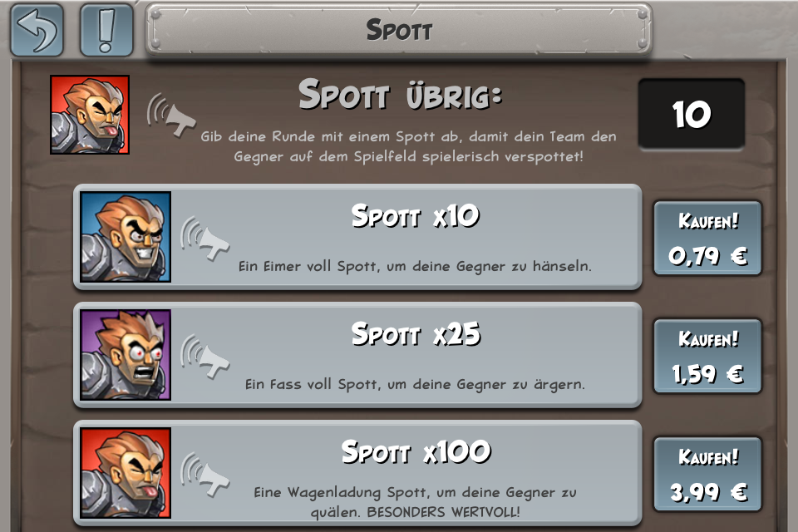798x532 pixels.
Task: Tap the remaining Spott counter showing 10
Action: 691,114
